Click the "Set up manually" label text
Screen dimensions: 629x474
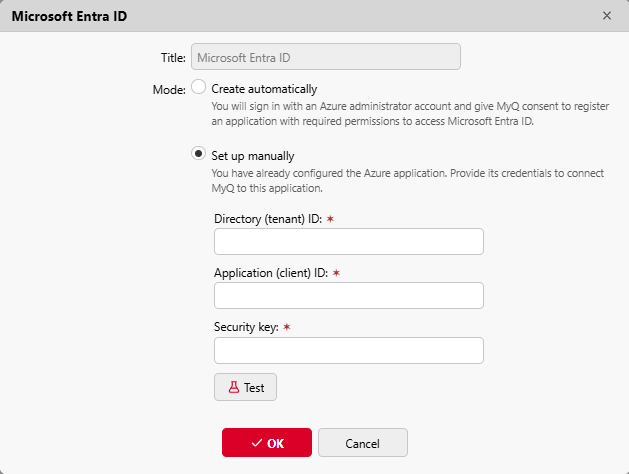tap(253, 156)
